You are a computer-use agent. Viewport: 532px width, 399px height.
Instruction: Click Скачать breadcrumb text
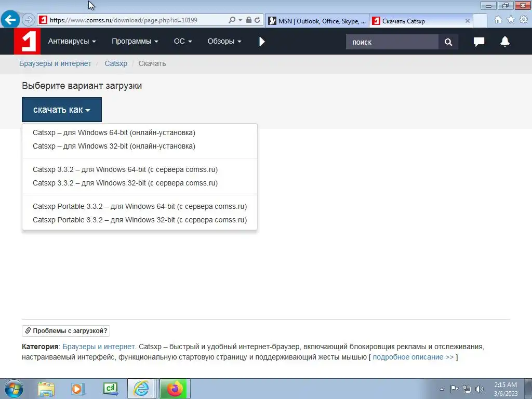(x=152, y=63)
